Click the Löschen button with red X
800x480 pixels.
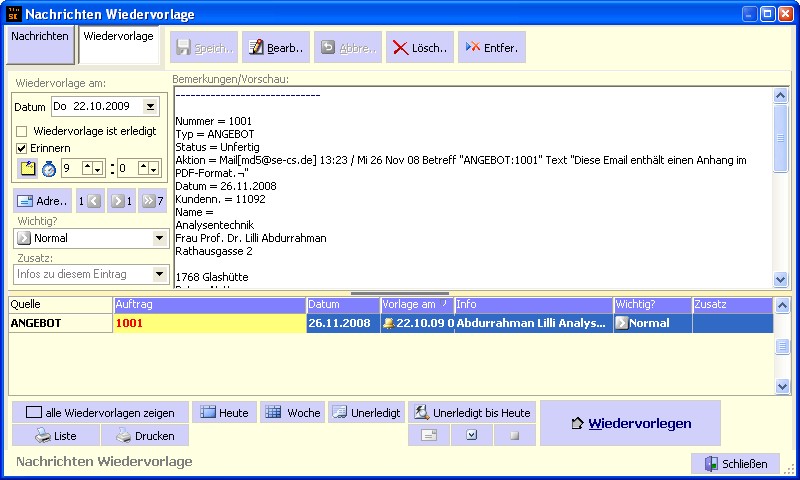[x=420, y=47]
